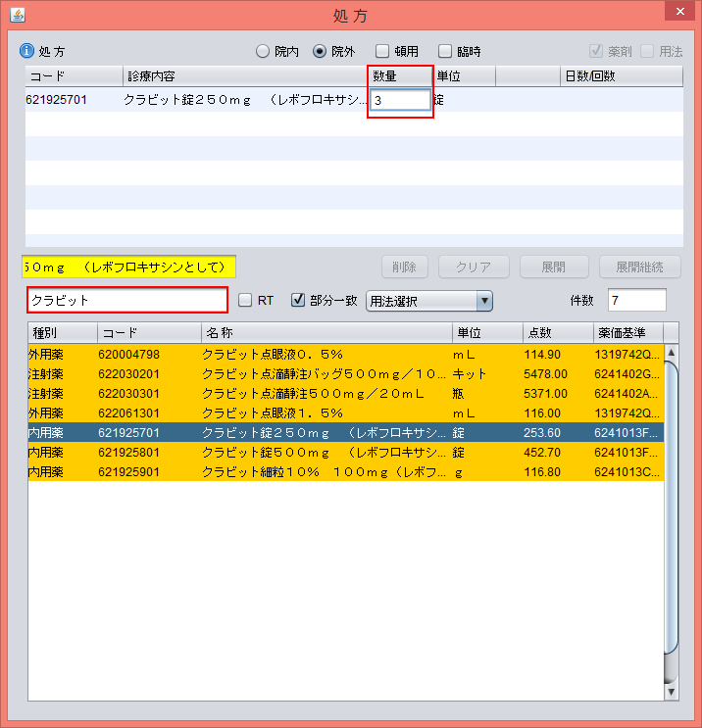
Task: Close the 処方 window
Action: pyautogui.click(x=677, y=14)
